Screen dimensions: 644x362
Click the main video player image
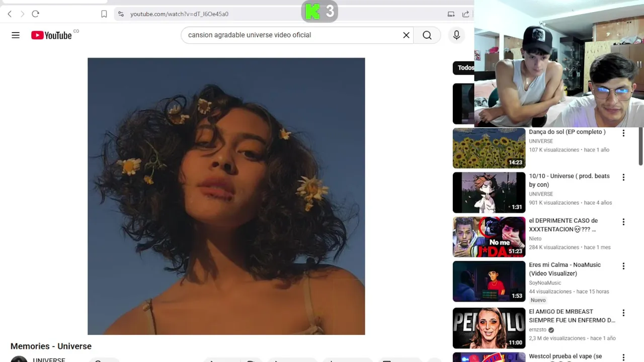(x=226, y=196)
